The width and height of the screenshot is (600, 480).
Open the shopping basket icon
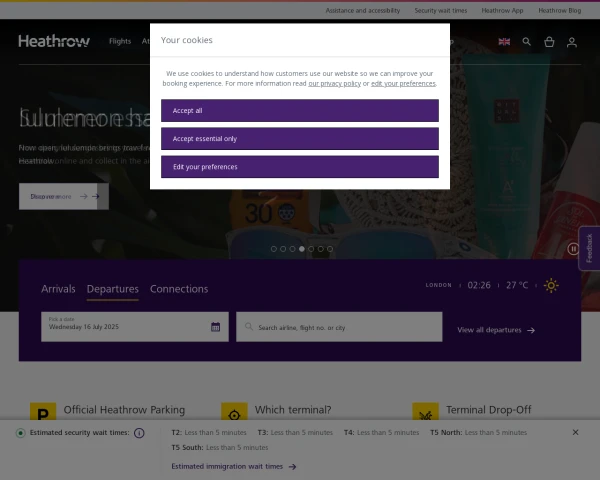[549, 42]
